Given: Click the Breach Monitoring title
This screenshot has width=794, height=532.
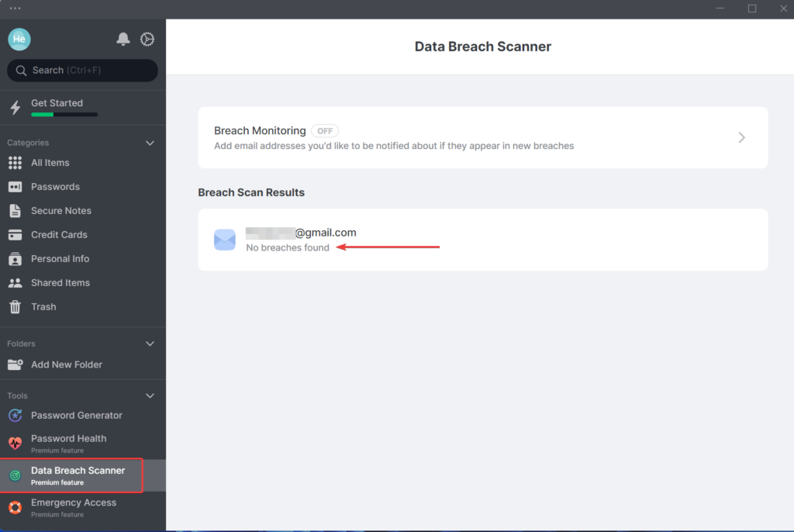Looking at the screenshot, I should (x=260, y=131).
